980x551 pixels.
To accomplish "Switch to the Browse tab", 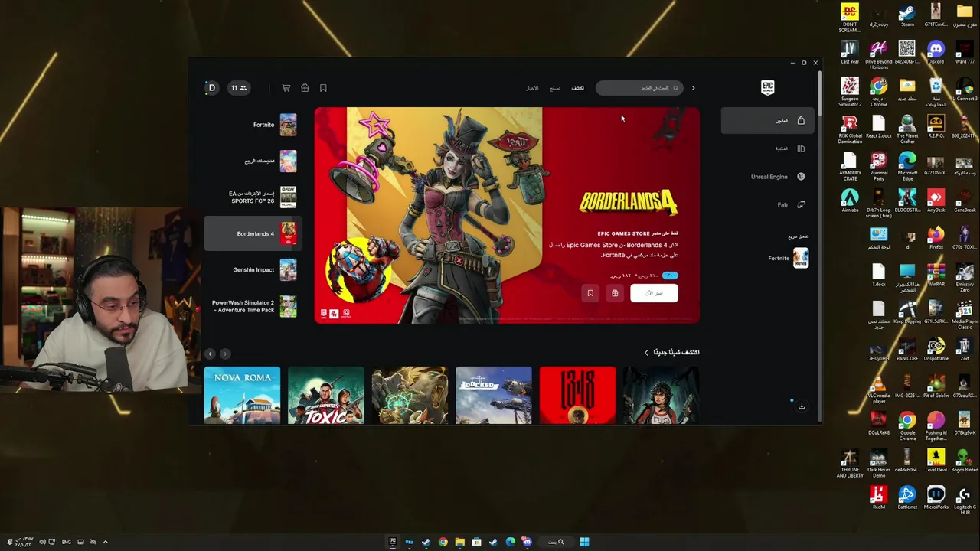I will 555,88.
